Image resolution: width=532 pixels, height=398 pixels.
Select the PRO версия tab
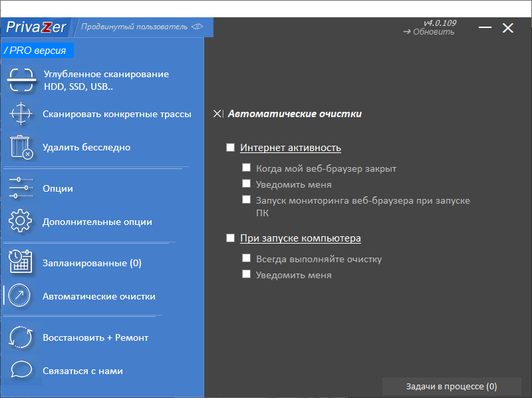[37, 51]
